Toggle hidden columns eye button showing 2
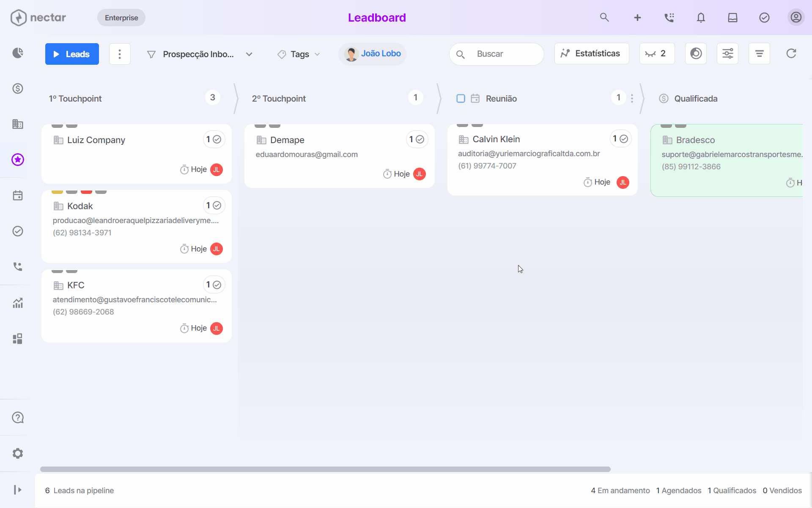The height and width of the screenshot is (508, 812). click(x=657, y=53)
